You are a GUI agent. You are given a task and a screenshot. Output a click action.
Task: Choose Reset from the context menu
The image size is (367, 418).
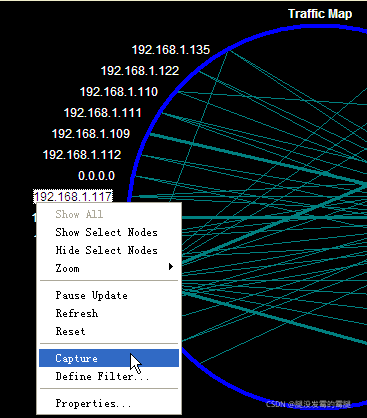[109, 331]
